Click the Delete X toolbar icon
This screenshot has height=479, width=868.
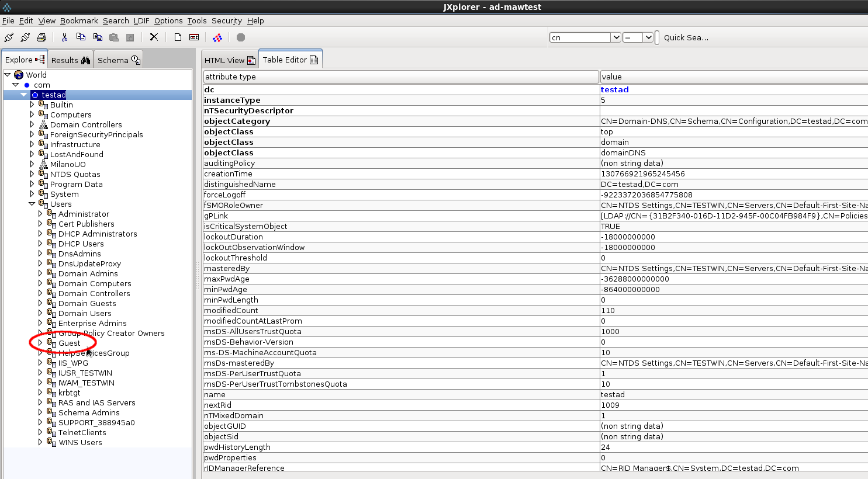pos(154,37)
